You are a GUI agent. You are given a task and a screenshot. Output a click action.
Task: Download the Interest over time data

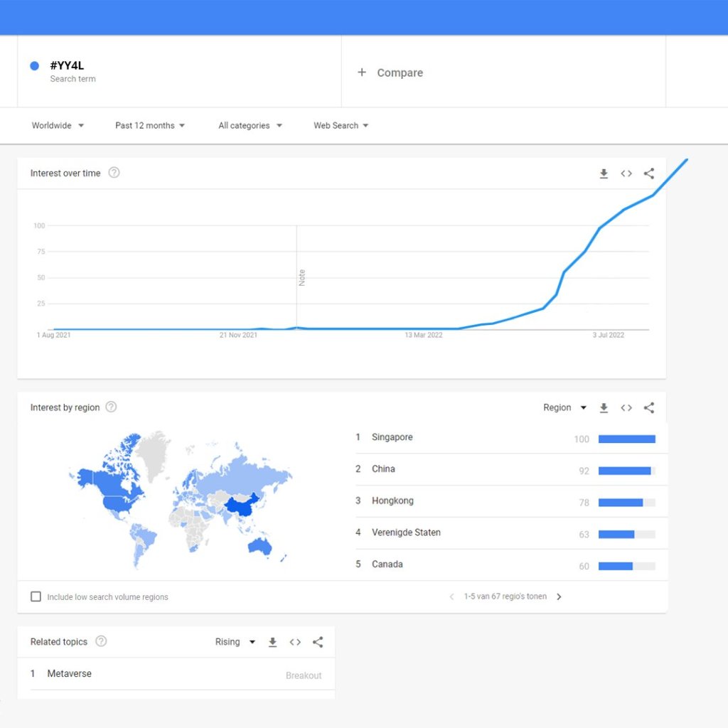[x=604, y=173]
